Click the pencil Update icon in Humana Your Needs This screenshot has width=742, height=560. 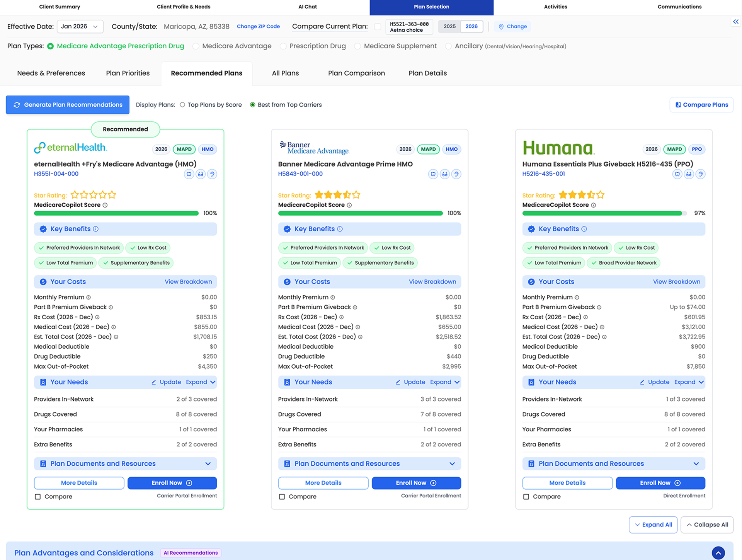[x=642, y=382]
